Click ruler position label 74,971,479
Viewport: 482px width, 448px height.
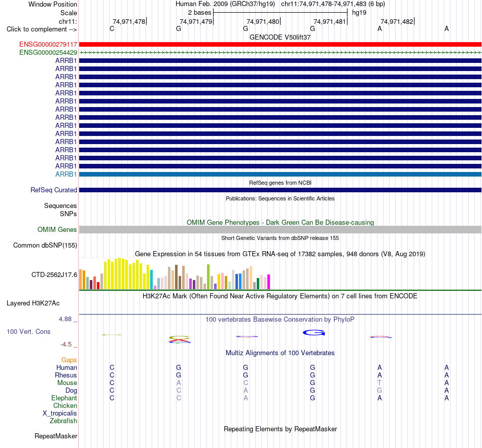(196, 21)
